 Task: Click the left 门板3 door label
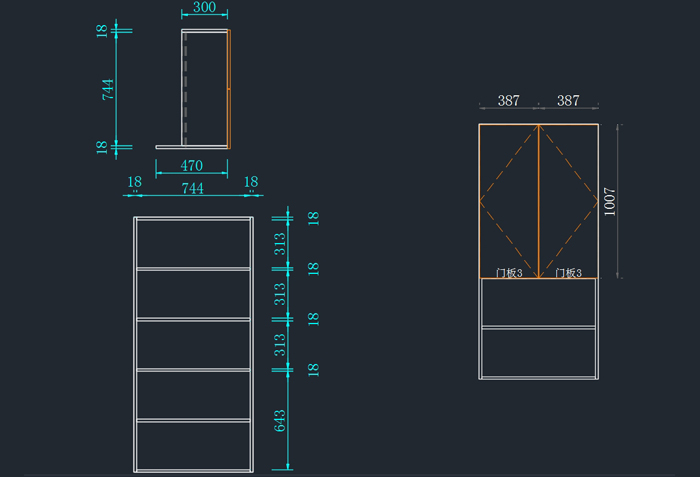pyautogui.click(x=509, y=272)
